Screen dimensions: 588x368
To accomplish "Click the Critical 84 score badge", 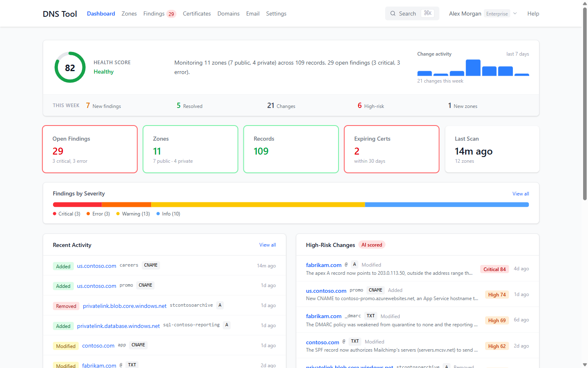I will pos(494,269).
